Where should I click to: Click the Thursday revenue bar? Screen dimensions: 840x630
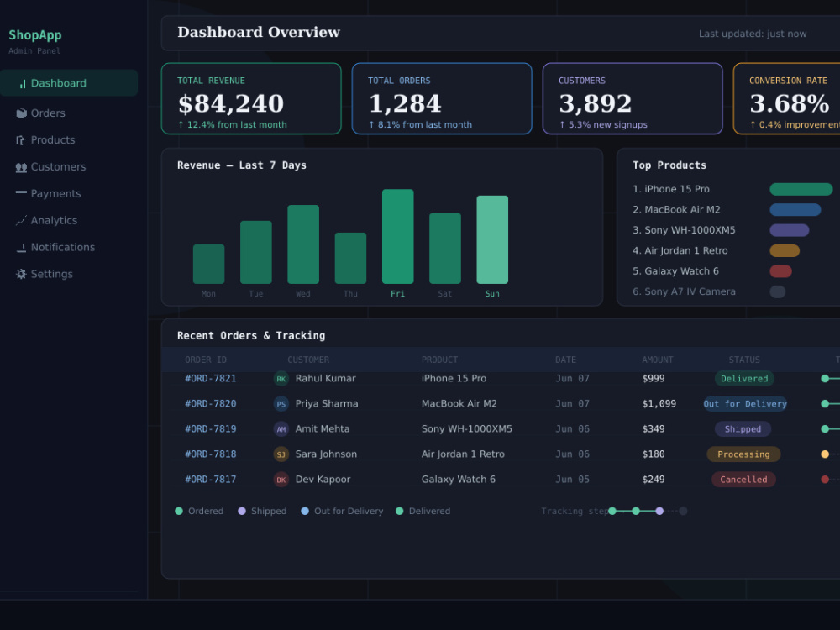click(x=350, y=258)
